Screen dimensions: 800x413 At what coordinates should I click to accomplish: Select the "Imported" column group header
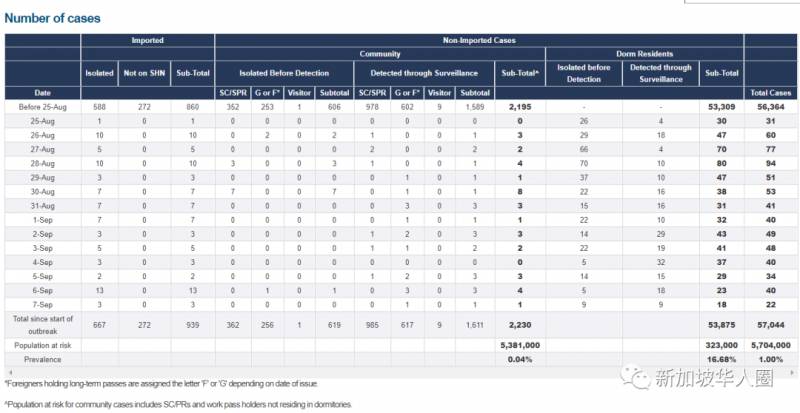pos(147,40)
